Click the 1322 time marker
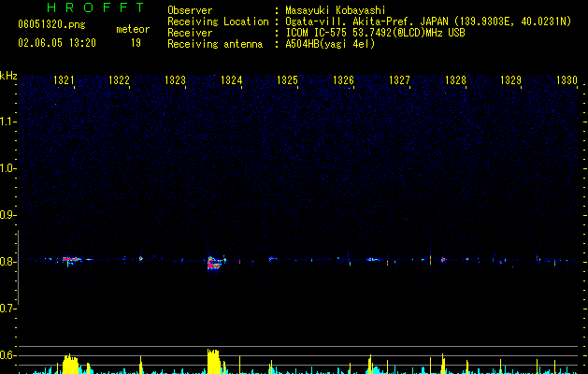This screenshot has width=588, height=374. (x=120, y=80)
